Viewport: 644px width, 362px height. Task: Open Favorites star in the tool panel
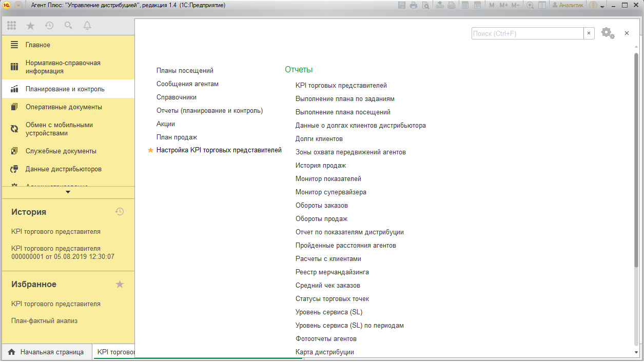point(30,25)
